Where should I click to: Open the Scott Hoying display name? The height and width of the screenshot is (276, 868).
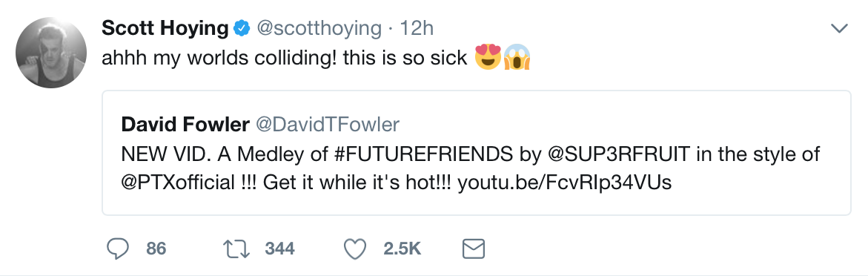[x=165, y=29]
